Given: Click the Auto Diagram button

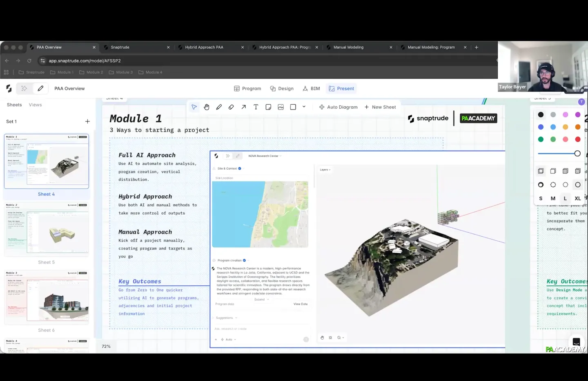Looking at the screenshot, I should [x=338, y=107].
